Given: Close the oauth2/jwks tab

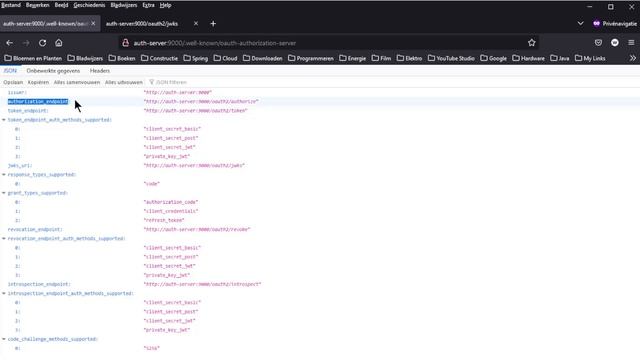Looking at the screenshot, I should 196,24.
